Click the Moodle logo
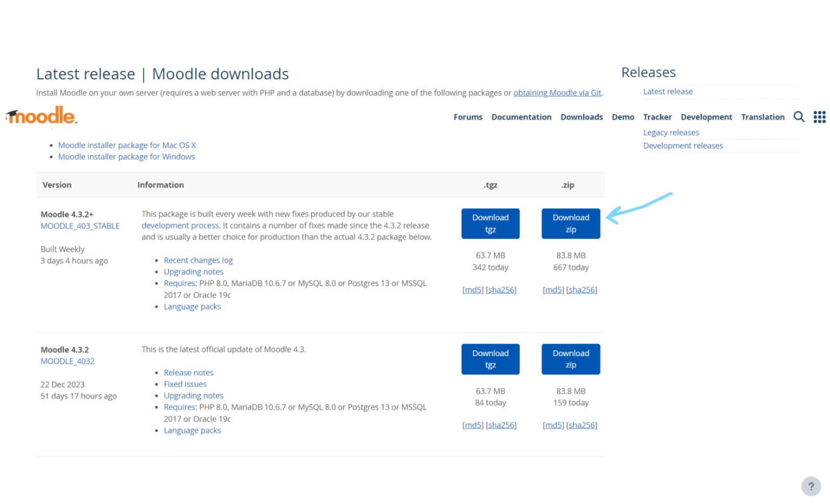 pyautogui.click(x=42, y=116)
